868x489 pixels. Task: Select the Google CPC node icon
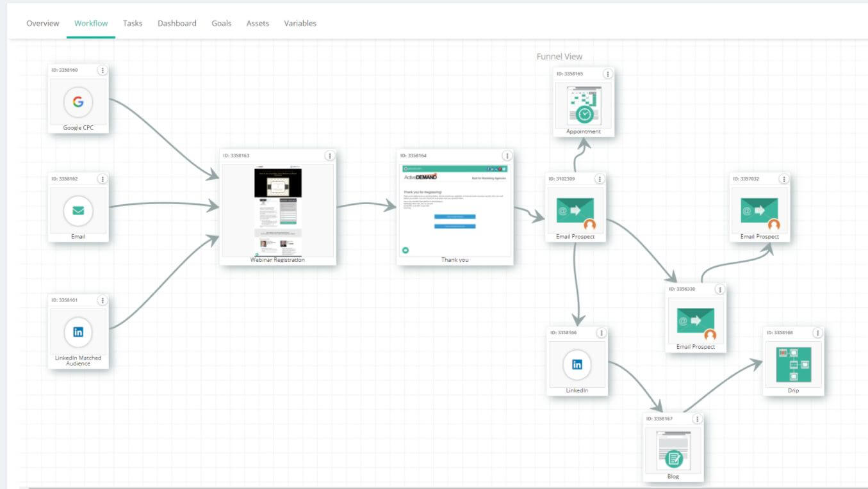click(x=77, y=102)
